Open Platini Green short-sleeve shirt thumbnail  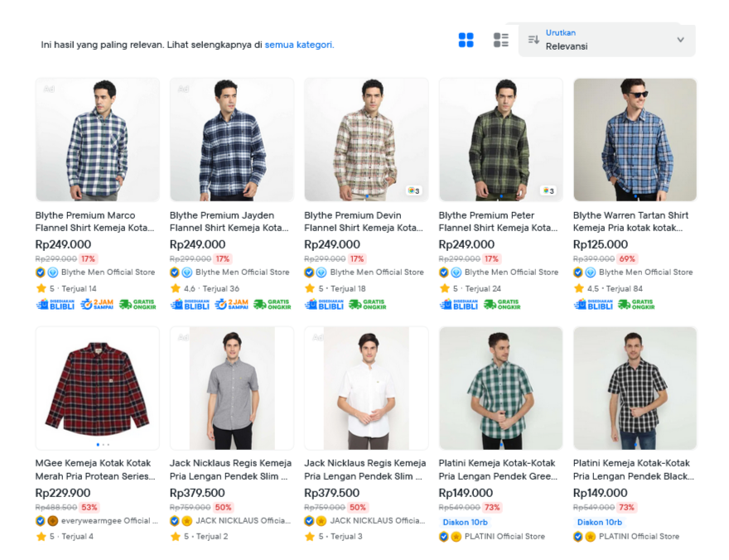coord(500,388)
